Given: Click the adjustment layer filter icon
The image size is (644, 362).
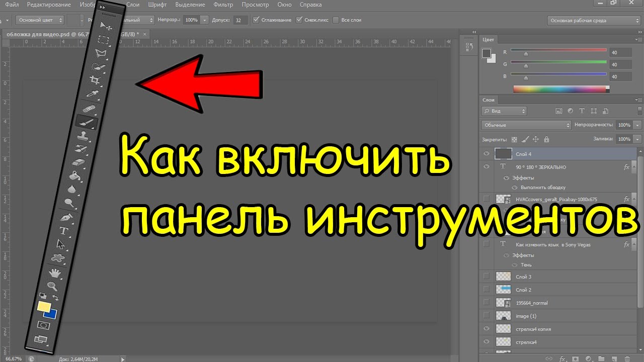Looking at the screenshot, I should point(571,111).
